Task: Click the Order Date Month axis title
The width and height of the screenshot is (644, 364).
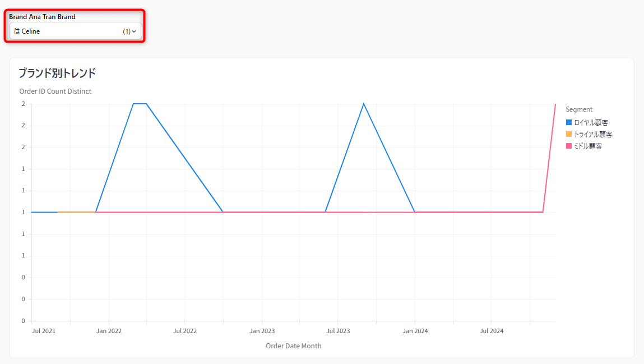Action: pos(294,346)
